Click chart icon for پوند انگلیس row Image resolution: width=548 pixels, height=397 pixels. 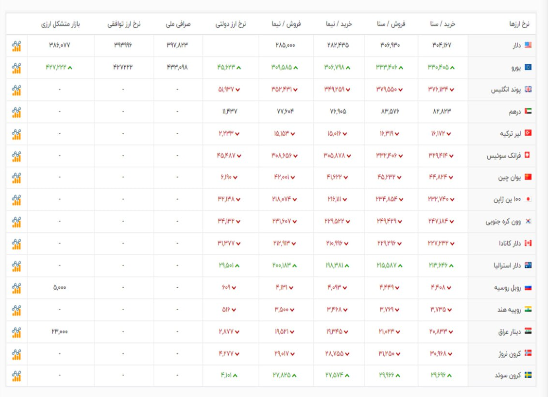point(16,90)
